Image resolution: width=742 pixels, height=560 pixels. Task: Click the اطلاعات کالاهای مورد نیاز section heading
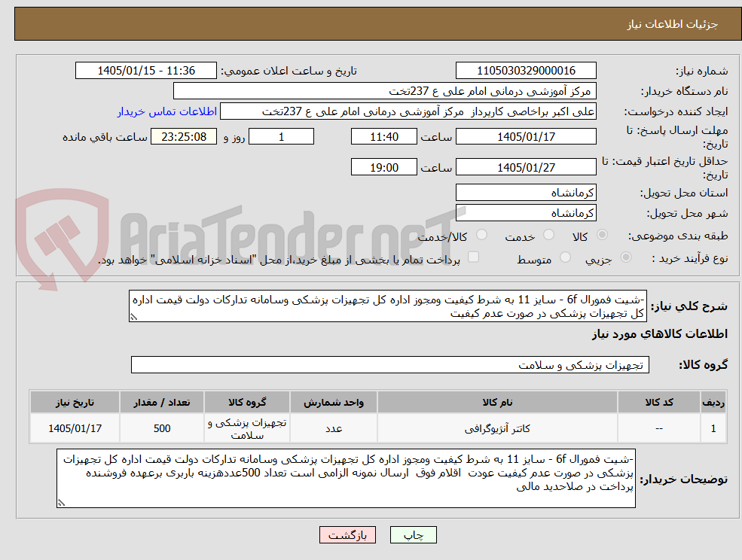pyautogui.click(x=660, y=334)
